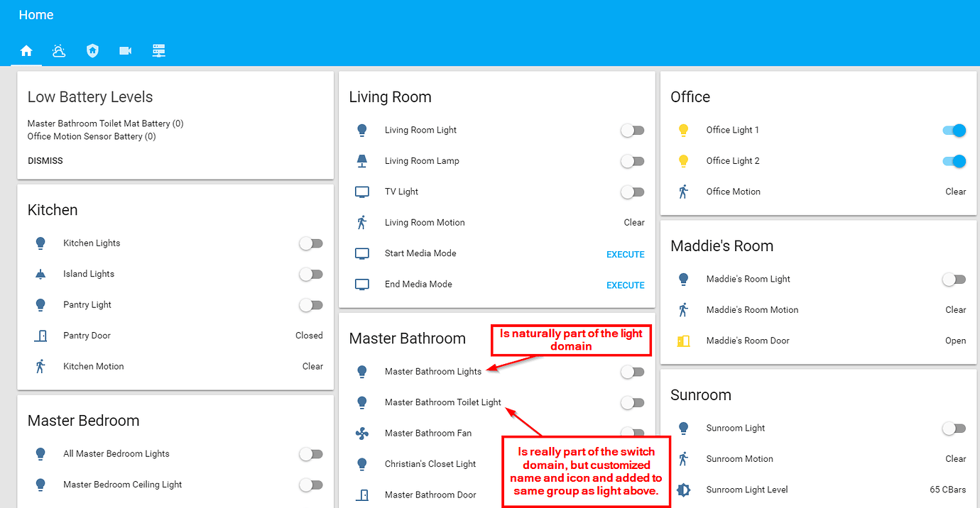The image size is (980, 508).
Task: Click the Master Bathroom Fan icon
Action: pyautogui.click(x=363, y=433)
